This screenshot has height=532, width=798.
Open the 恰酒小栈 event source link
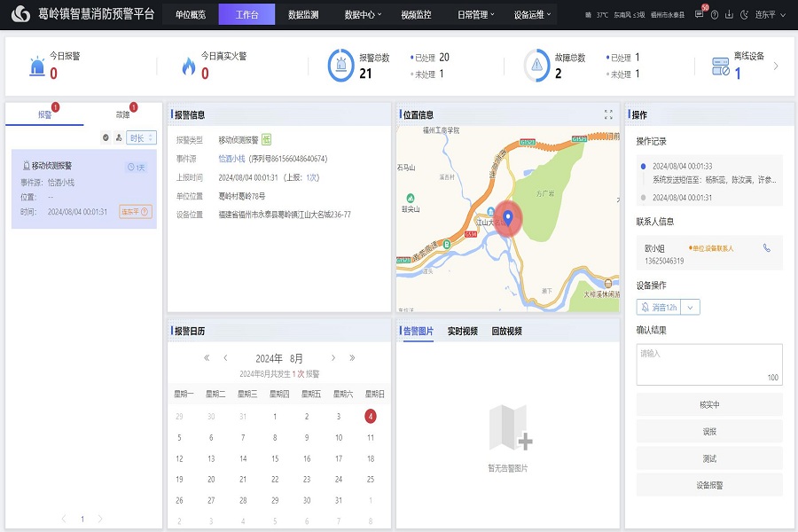tap(231, 159)
